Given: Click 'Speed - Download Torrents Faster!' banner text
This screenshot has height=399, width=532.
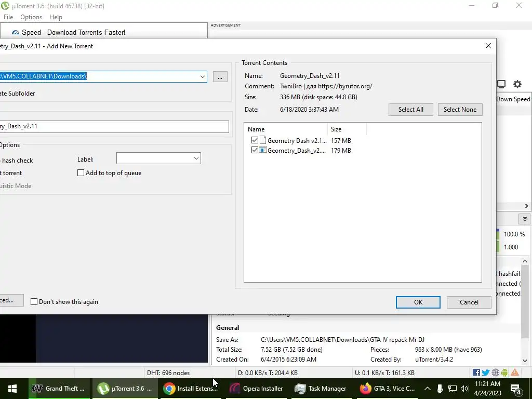Looking at the screenshot, I should click(x=74, y=33).
